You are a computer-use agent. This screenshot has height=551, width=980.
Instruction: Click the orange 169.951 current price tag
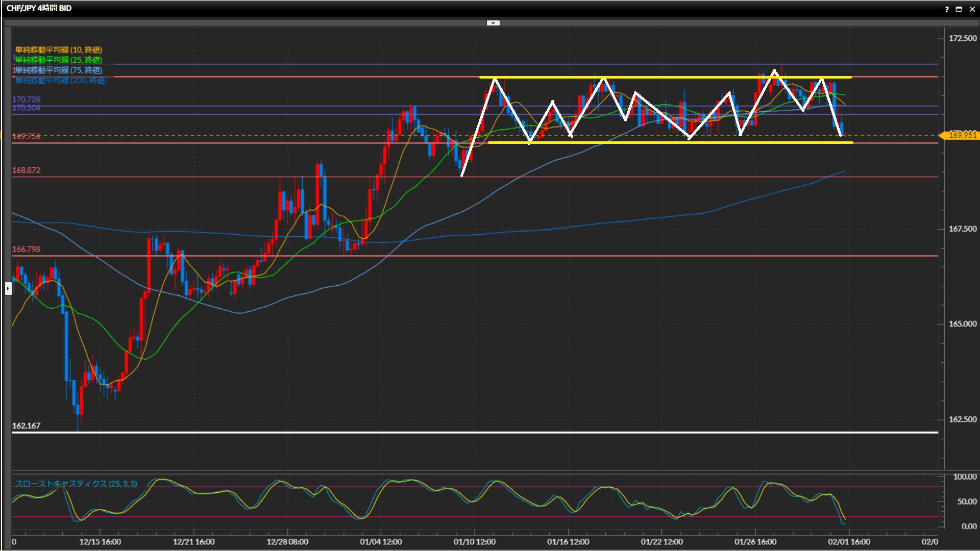962,135
